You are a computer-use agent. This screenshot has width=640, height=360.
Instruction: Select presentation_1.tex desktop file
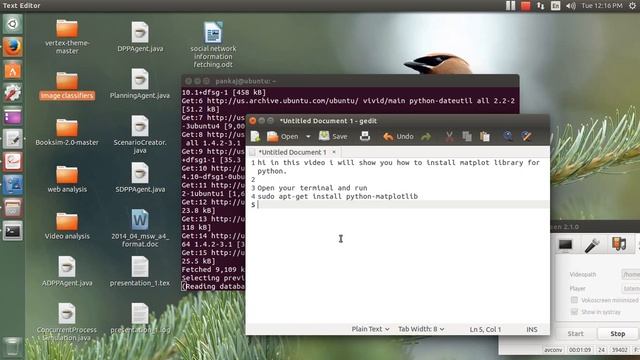pyautogui.click(x=140, y=271)
